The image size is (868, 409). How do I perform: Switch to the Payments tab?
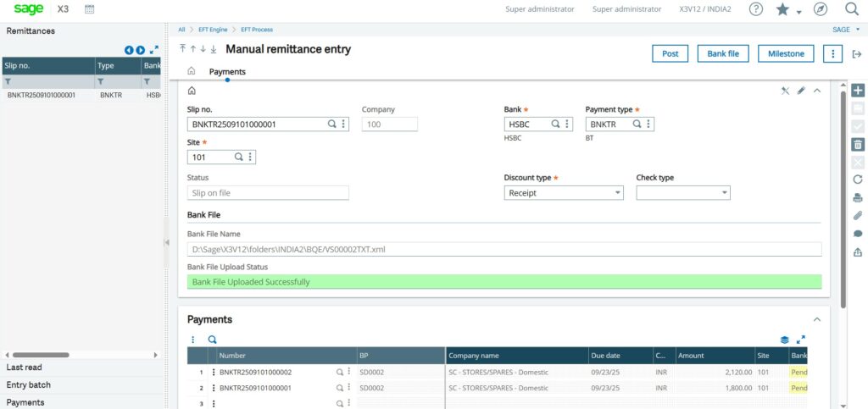227,72
